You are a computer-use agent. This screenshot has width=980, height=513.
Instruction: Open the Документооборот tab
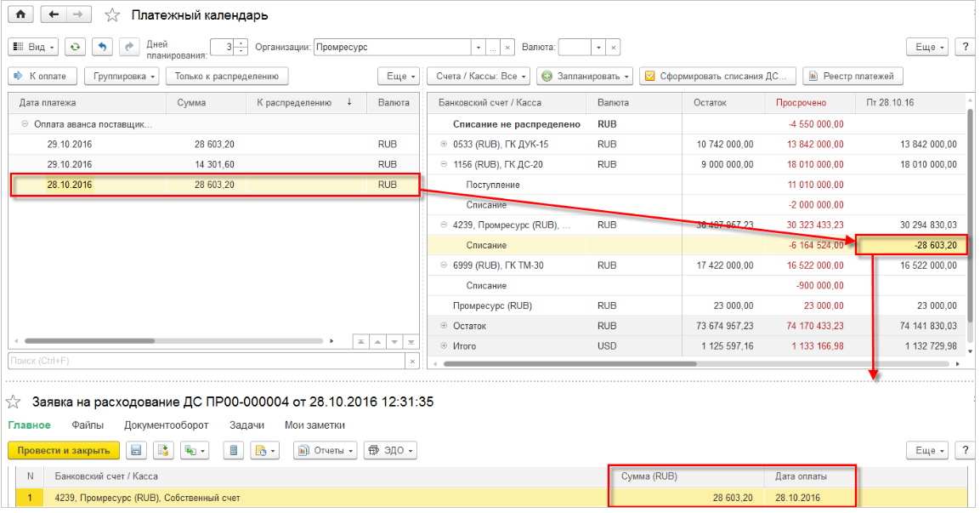click(x=167, y=425)
